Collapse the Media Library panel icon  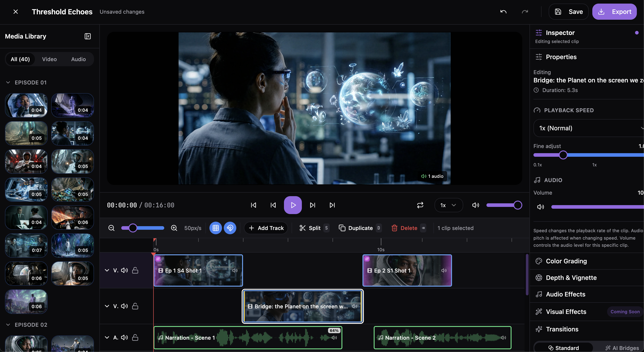pyautogui.click(x=87, y=36)
